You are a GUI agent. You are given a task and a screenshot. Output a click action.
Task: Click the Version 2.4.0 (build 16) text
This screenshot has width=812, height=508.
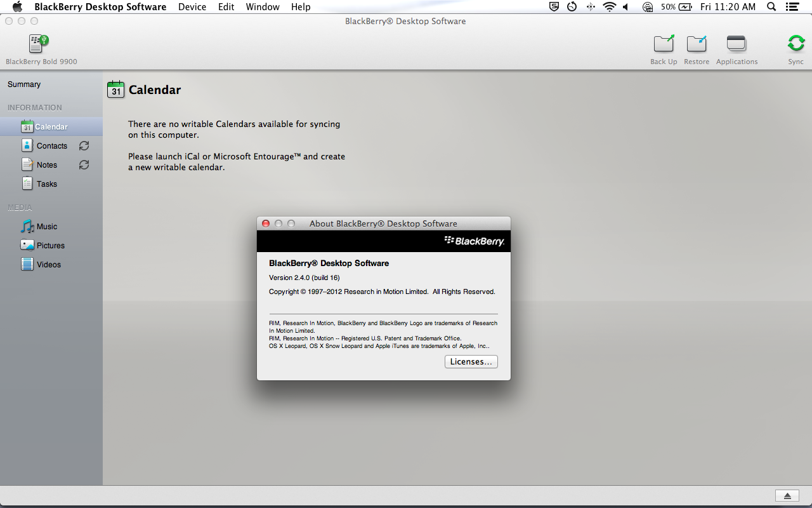click(304, 277)
